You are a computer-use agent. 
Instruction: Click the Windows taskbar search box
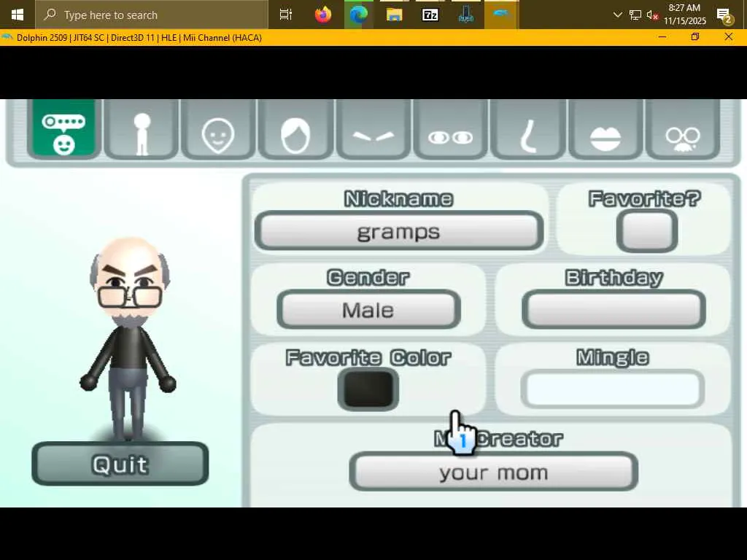(152, 15)
